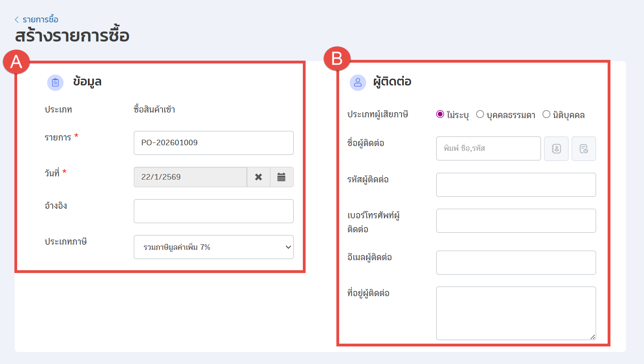Select the ไม่ระบุ taxpayer type radio
Viewport: 644px width, 364px height.
coord(440,115)
